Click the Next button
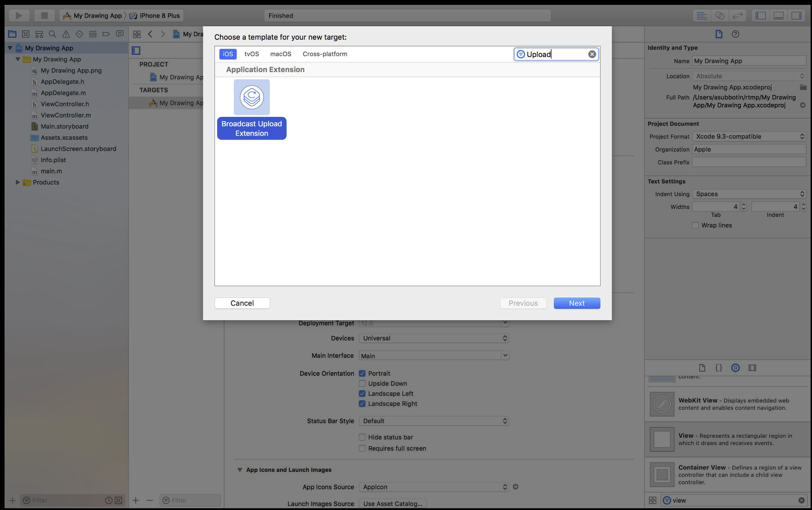Screen dimensions: 812x510 tap(577, 303)
